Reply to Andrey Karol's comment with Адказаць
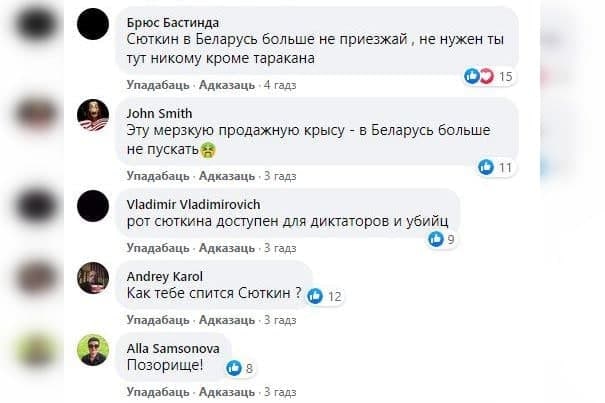The height and width of the screenshot is (403, 605). click(x=227, y=320)
